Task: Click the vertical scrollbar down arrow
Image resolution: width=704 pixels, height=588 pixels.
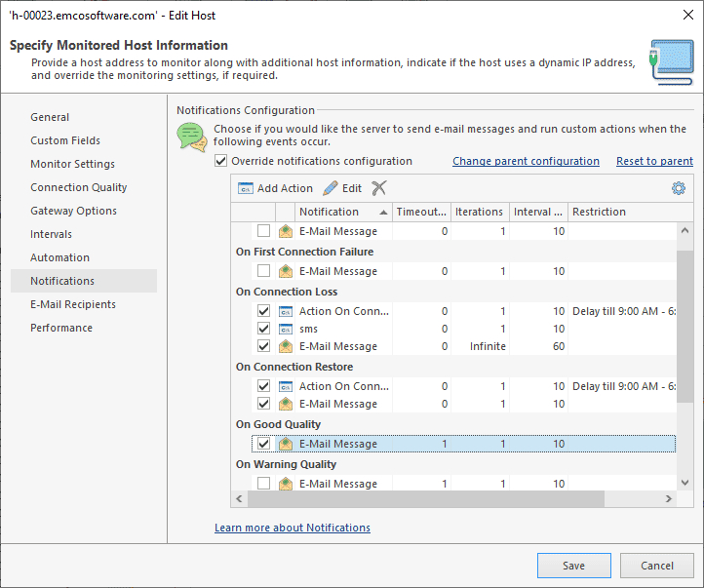Action: point(684,483)
